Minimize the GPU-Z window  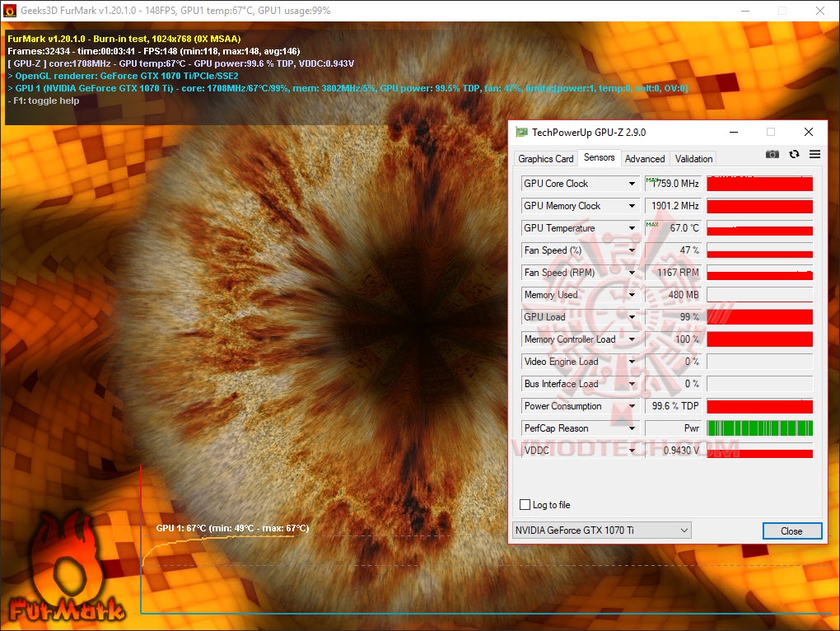click(734, 132)
